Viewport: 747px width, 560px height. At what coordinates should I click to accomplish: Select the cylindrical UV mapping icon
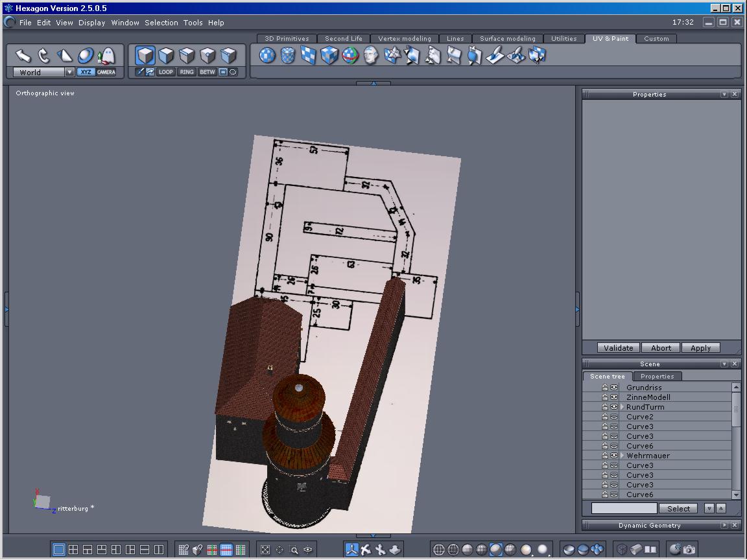pos(288,56)
